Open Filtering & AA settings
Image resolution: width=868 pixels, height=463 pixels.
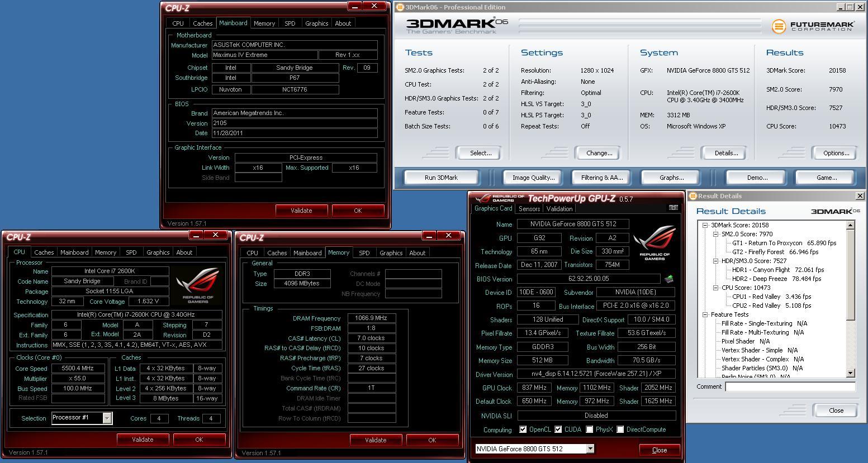click(601, 178)
